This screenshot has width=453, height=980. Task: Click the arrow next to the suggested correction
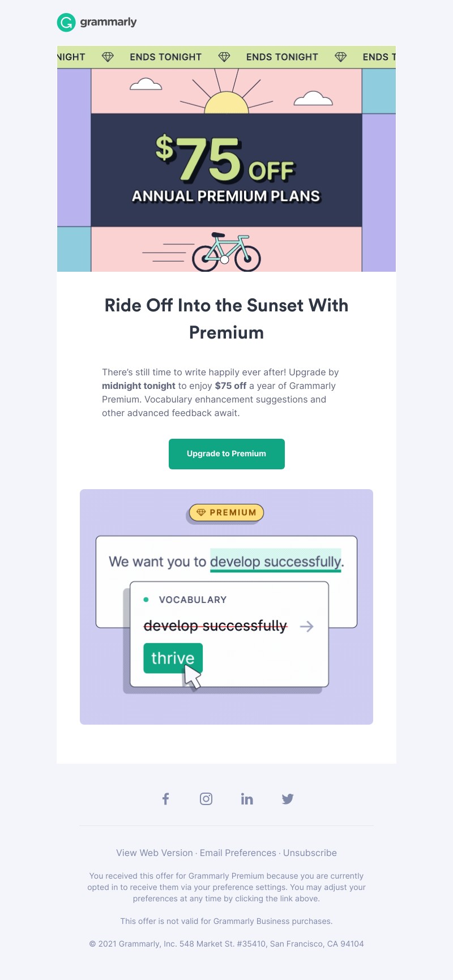[307, 627]
